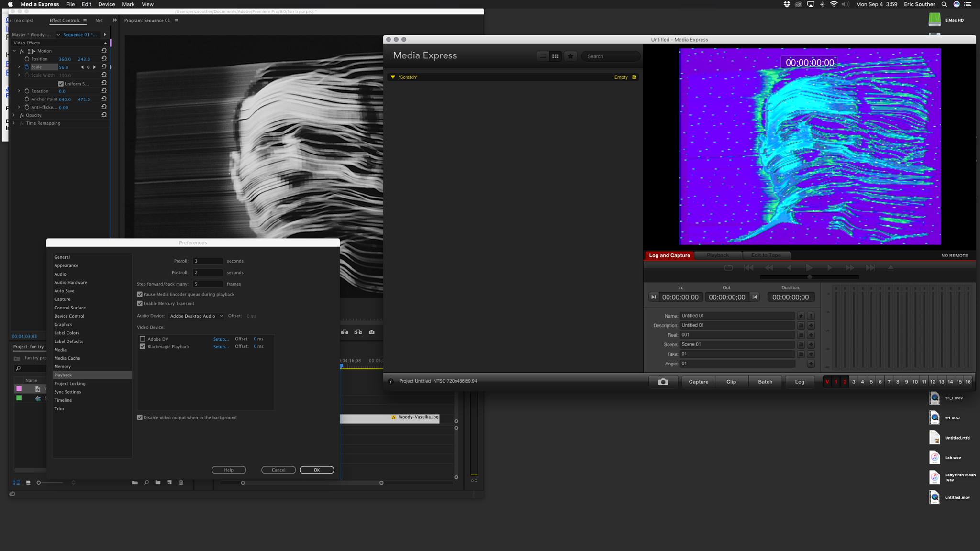The image size is (980, 551).
Task: Click the Preroll seconds input field
Action: pos(208,261)
